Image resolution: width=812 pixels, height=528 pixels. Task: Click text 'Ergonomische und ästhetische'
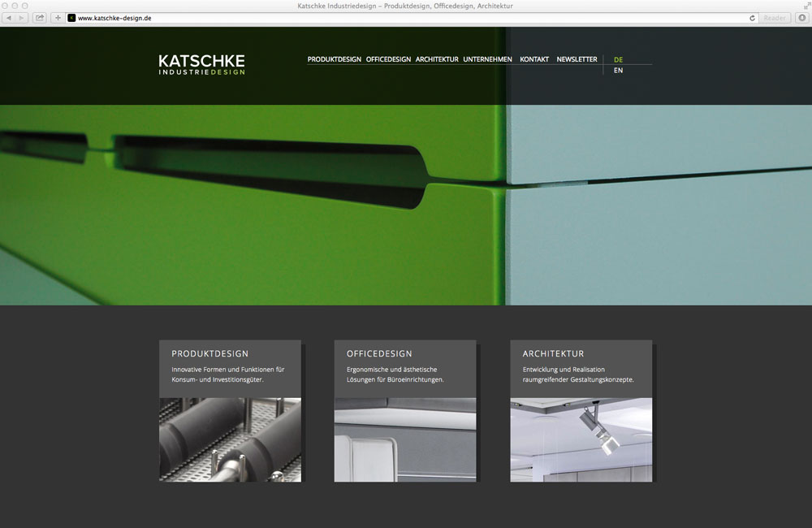(391, 370)
